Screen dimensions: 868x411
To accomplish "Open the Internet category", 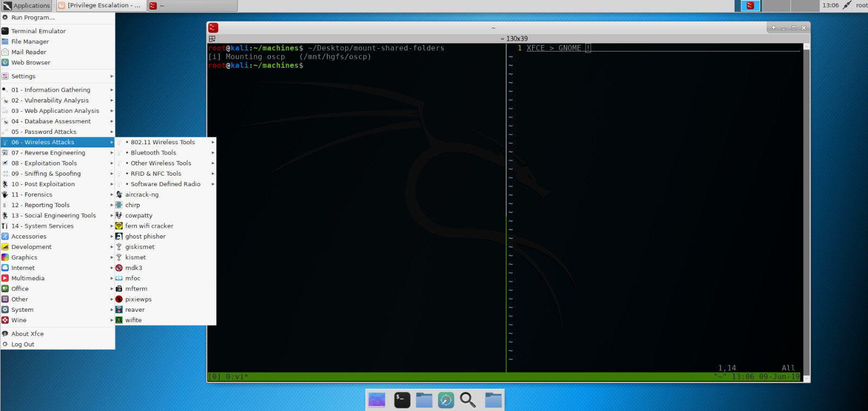I will (58, 268).
